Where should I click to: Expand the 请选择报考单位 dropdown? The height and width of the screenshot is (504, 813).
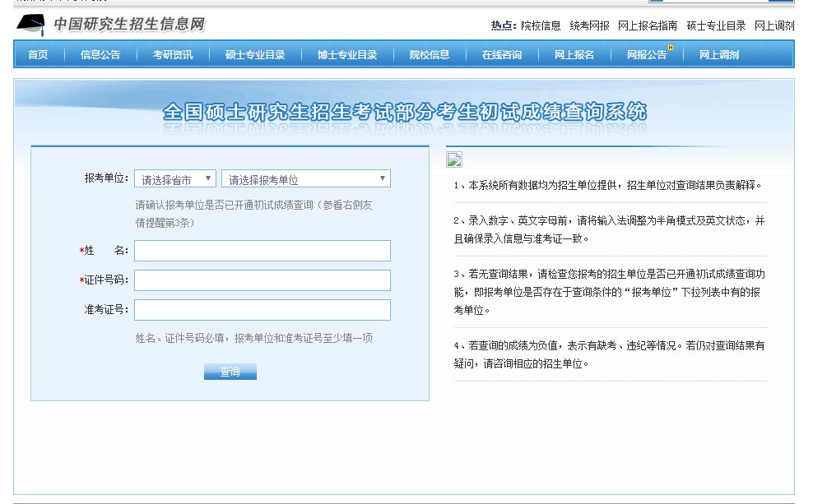(305, 178)
